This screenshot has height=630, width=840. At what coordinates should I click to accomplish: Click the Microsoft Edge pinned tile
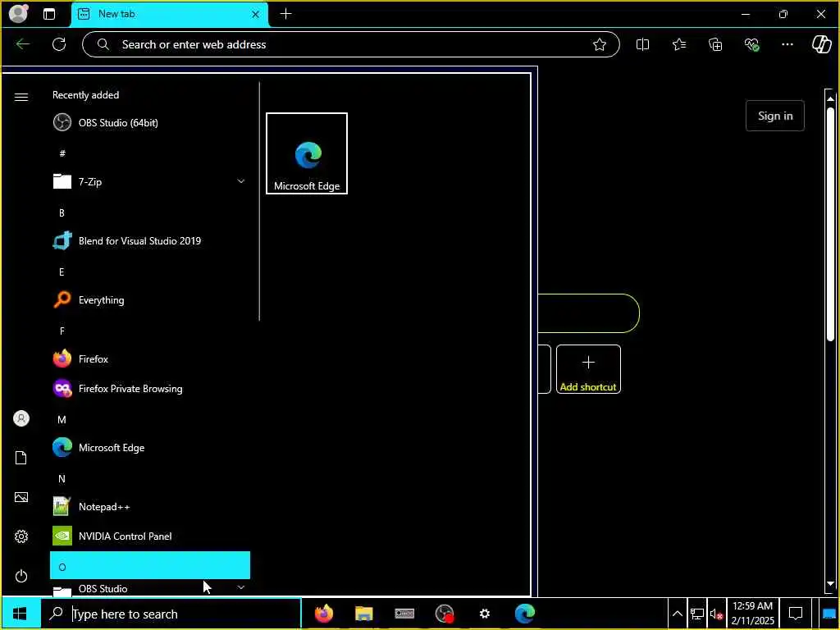pos(307,153)
